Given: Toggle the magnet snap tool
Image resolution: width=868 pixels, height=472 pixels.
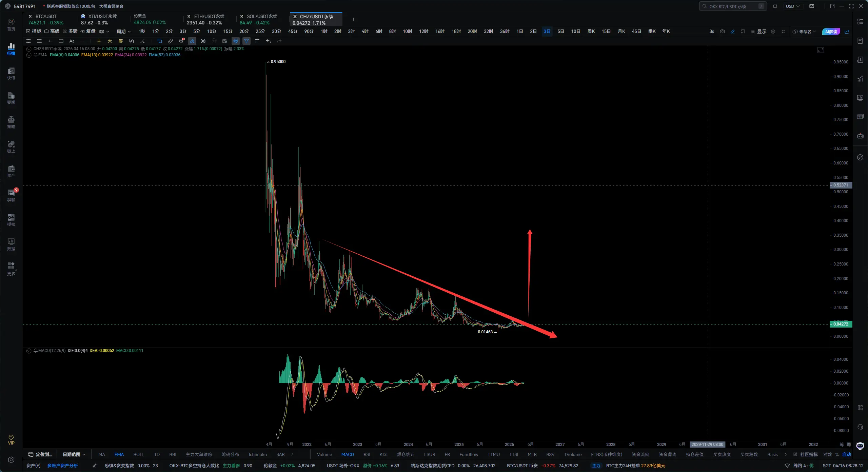Looking at the screenshot, I should tap(236, 41).
